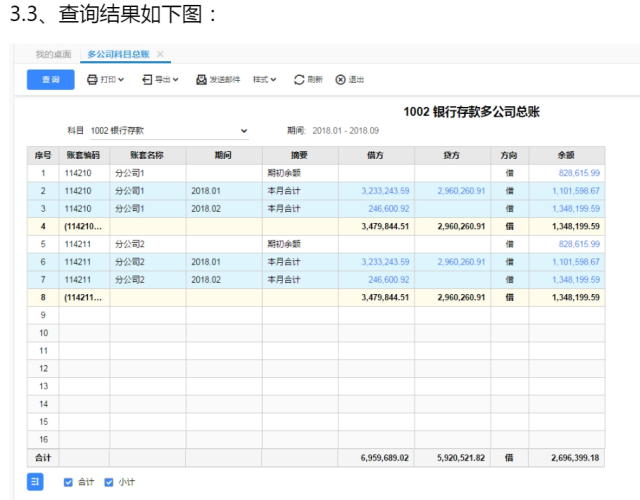This screenshot has width=640, height=500.
Task: Close the 多公司科目总账 tab
Action: point(160,54)
